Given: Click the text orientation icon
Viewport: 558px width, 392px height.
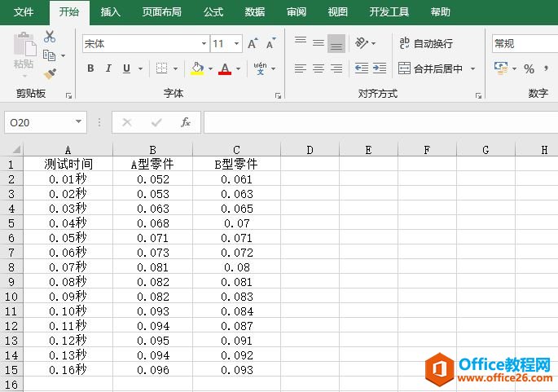Looking at the screenshot, I should point(362,43).
